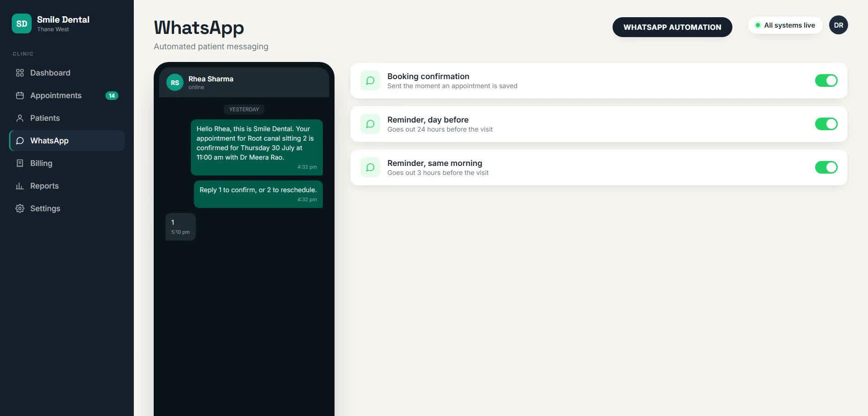This screenshot has width=868, height=416.
Task: Go to the Appointments section
Action: click(67, 95)
